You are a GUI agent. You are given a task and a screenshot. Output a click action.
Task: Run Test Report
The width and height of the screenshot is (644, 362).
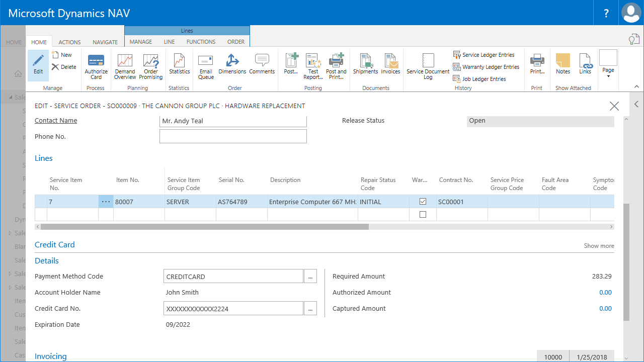coord(313,67)
